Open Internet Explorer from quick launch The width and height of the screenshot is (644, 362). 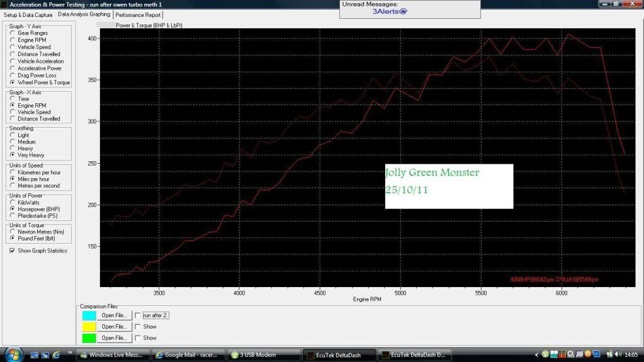pyautogui.click(x=56, y=355)
